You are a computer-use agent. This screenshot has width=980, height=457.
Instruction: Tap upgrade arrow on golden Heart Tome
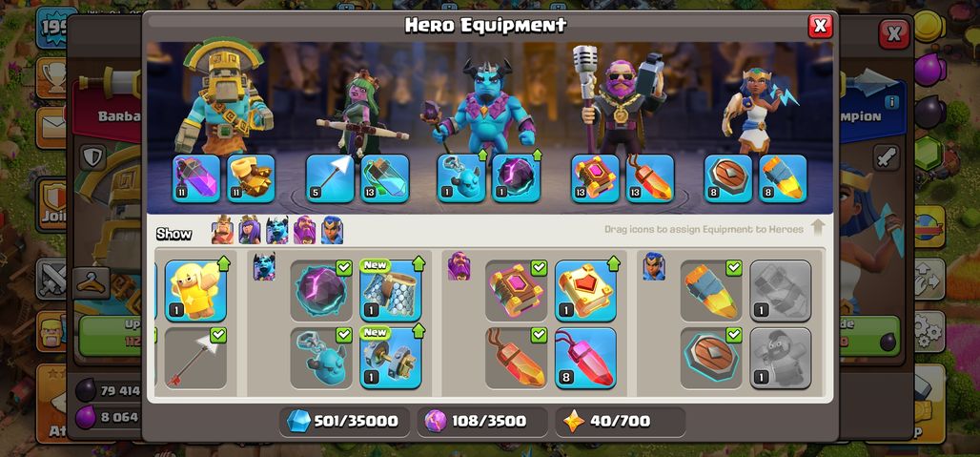click(x=613, y=263)
